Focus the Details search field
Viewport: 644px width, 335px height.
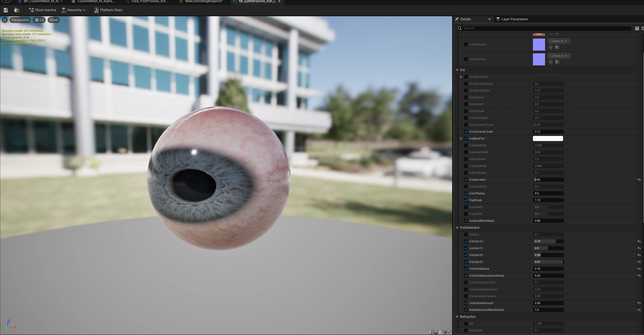click(544, 28)
